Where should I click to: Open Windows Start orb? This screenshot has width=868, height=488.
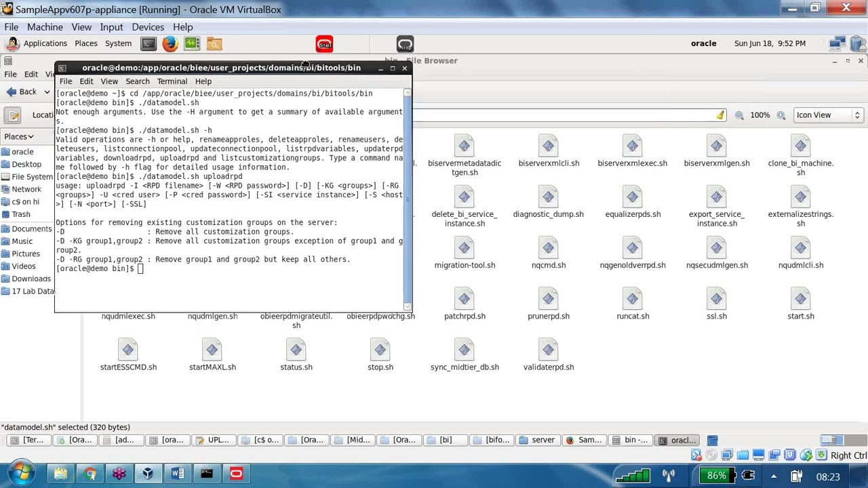click(21, 474)
